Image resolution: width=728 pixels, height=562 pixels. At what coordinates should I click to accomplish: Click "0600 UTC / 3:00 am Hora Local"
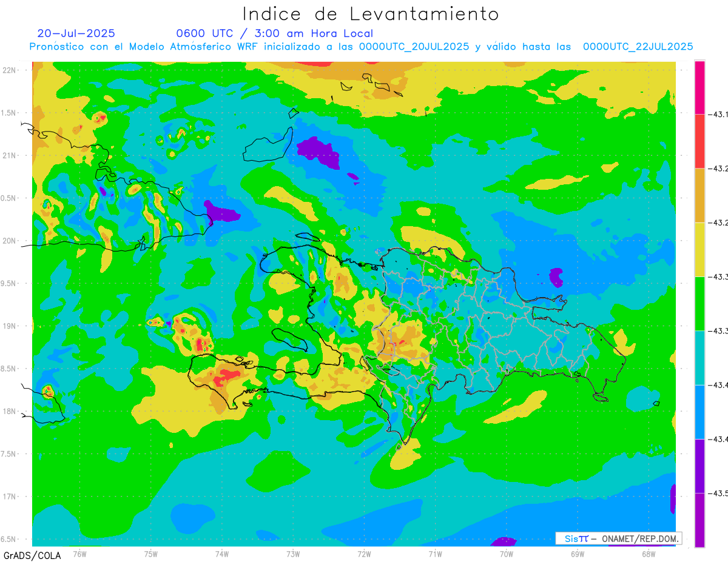tap(274, 34)
